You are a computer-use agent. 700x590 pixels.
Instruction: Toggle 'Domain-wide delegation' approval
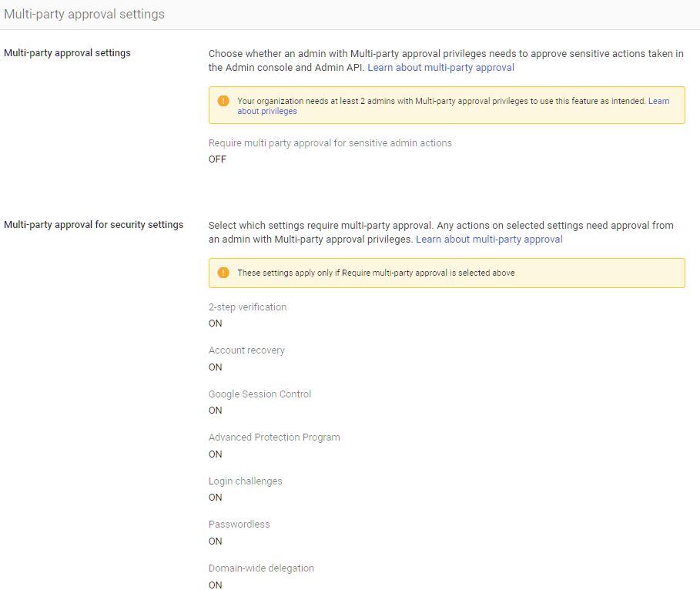tap(215, 585)
